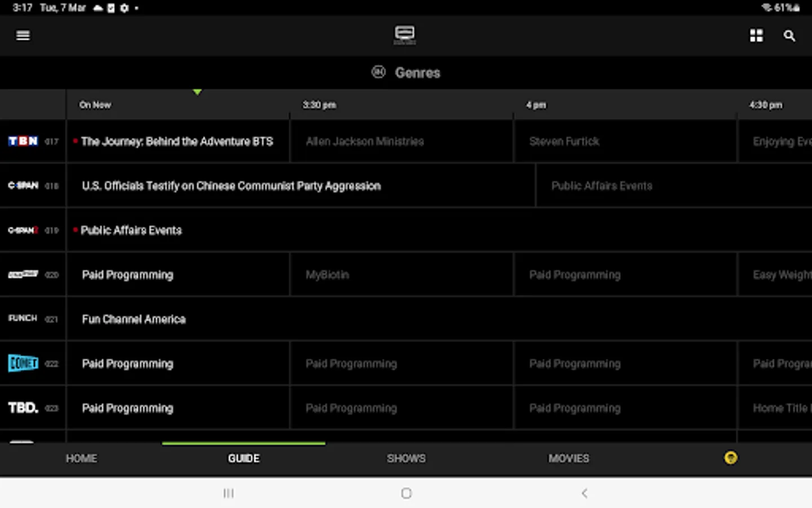
Task: Open Paid Programming on now for channel 020
Action: pyautogui.click(x=178, y=275)
